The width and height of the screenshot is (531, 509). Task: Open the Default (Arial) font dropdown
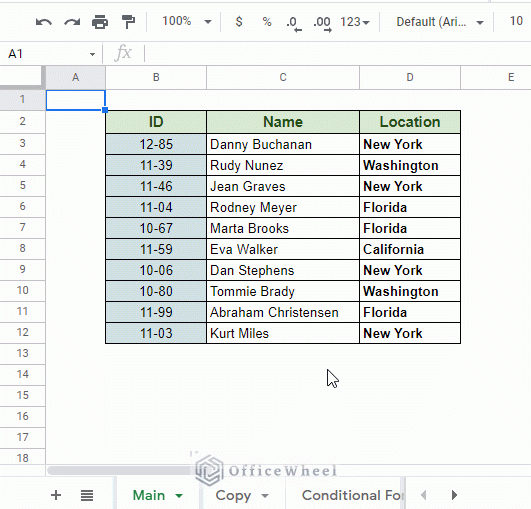pos(440,22)
